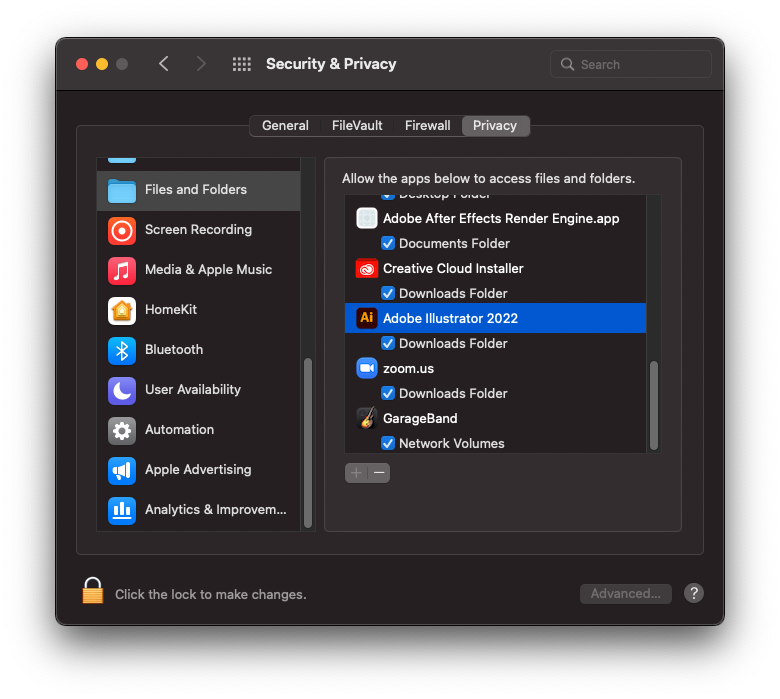The width and height of the screenshot is (780, 699).
Task: Select the Files and Folders folder icon
Action: coord(122,190)
